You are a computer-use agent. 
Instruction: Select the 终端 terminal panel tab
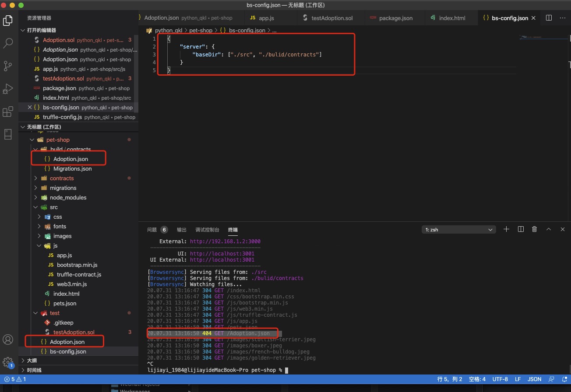(x=233, y=230)
